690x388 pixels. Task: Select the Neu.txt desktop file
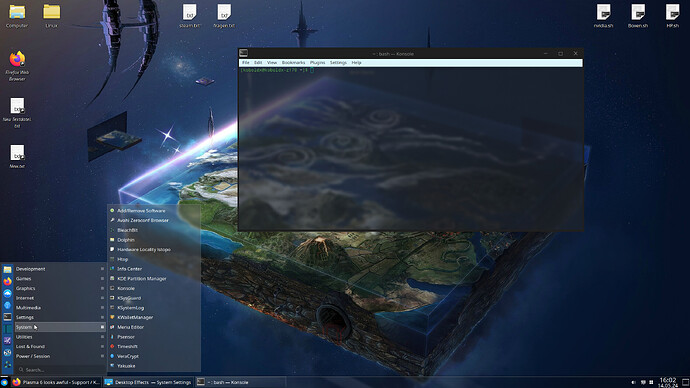17,157
